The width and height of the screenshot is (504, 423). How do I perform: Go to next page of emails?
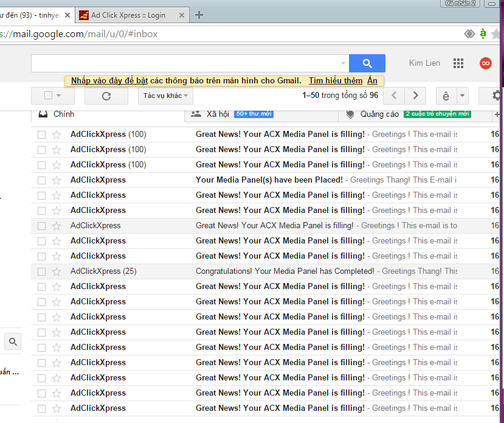click(x=415, y=96)
